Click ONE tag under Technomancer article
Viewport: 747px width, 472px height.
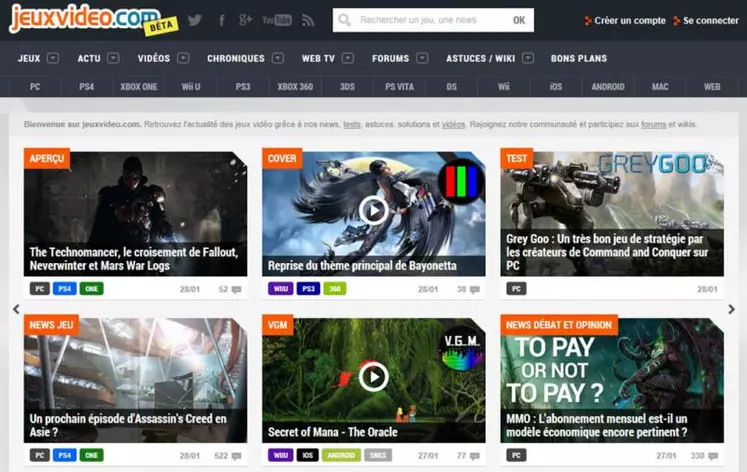(x=91, y=289)
